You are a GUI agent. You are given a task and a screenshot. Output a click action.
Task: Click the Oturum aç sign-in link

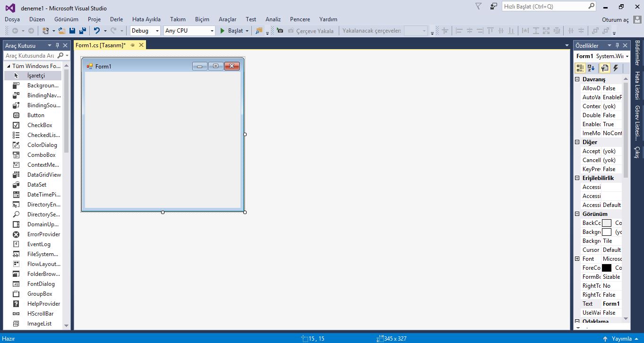coord(615,20)
